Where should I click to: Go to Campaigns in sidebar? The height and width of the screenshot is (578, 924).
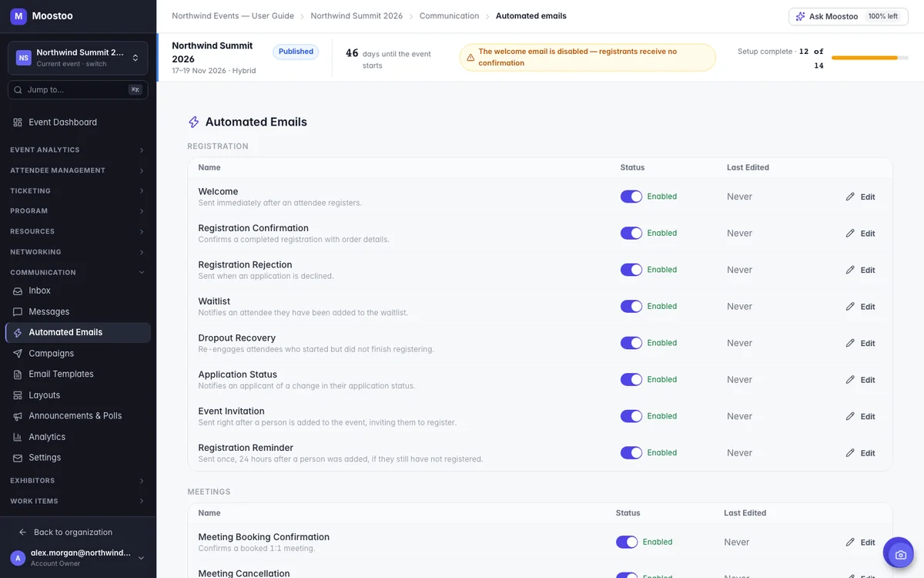(x=78, y=354)
